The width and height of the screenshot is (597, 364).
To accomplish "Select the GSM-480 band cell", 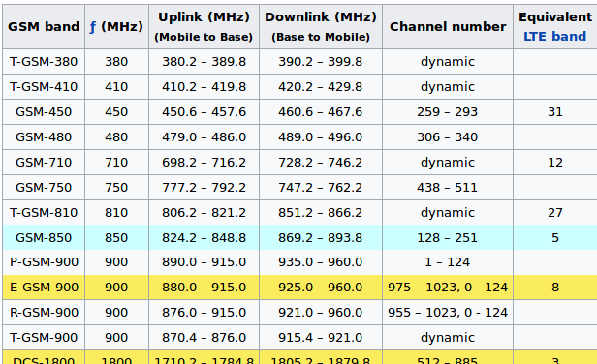I will point(44,136).
